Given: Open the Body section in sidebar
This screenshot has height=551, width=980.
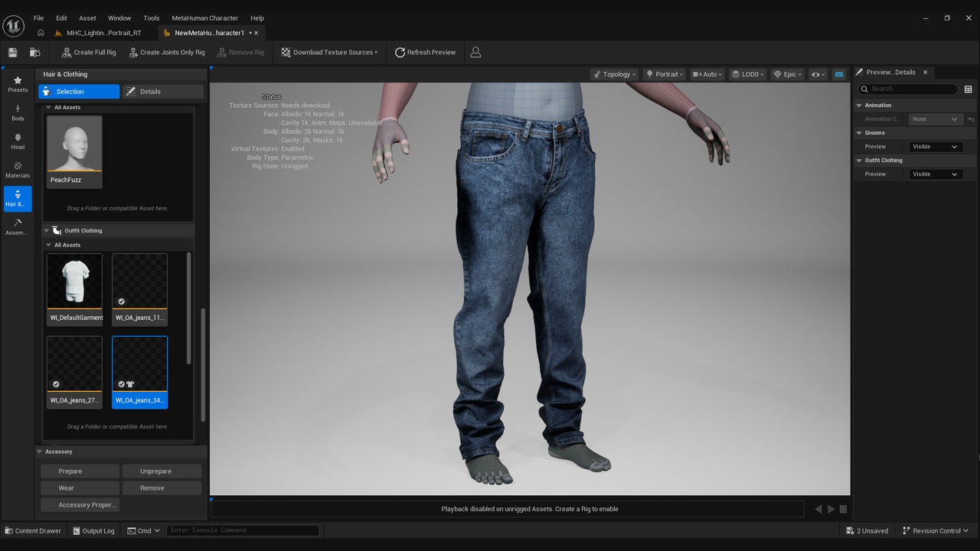Looking at the screenshot, I should click(x=18, y=113).
